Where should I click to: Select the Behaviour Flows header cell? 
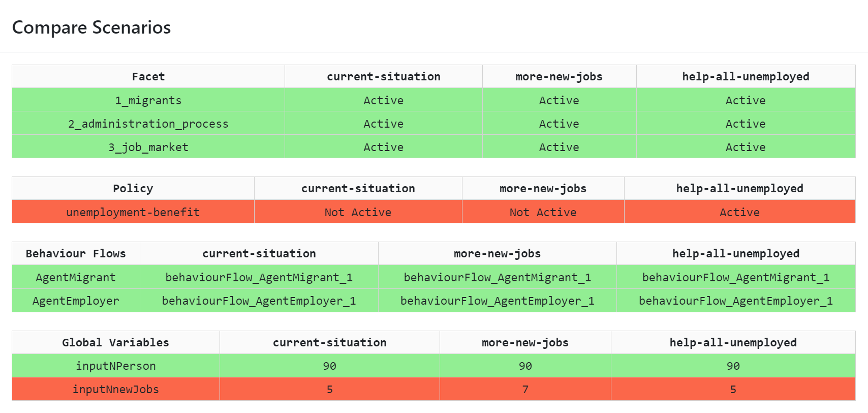(x=76, y=254)
